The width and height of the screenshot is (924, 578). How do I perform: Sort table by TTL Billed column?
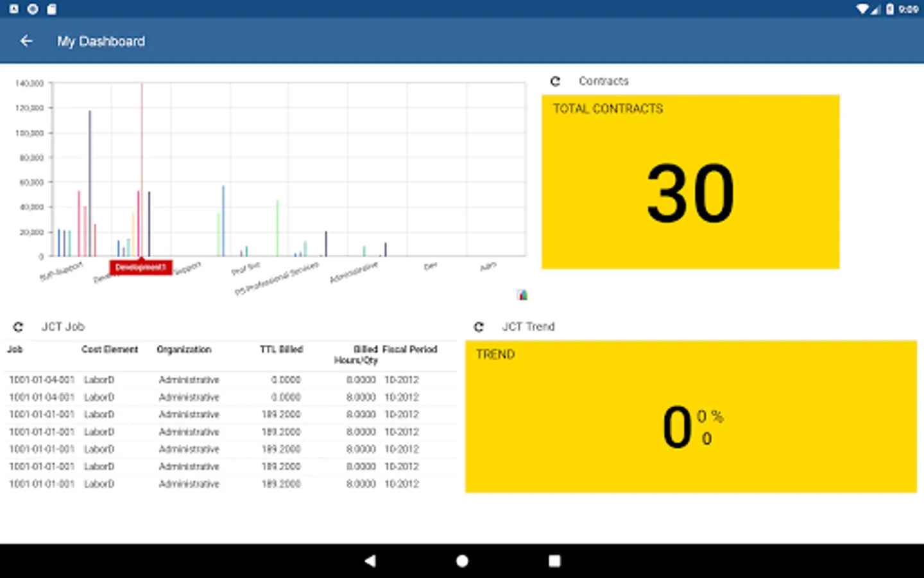click(x=281, y=349)
